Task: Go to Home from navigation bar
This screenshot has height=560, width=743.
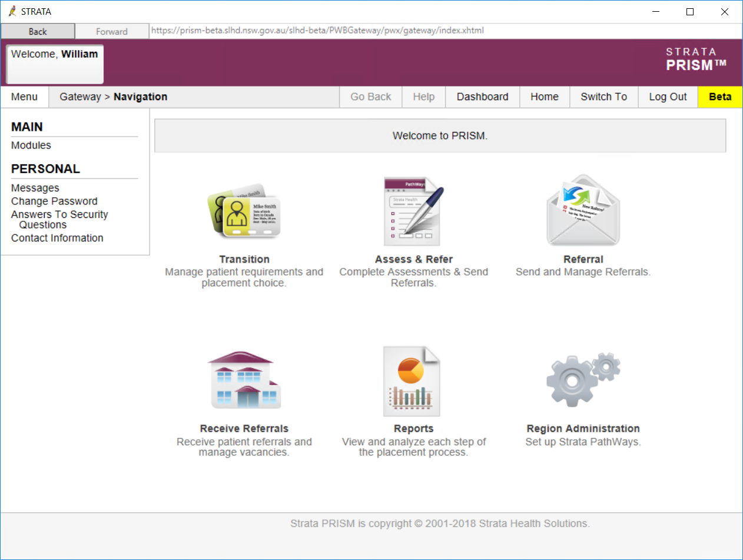Action: click(545, 97)
